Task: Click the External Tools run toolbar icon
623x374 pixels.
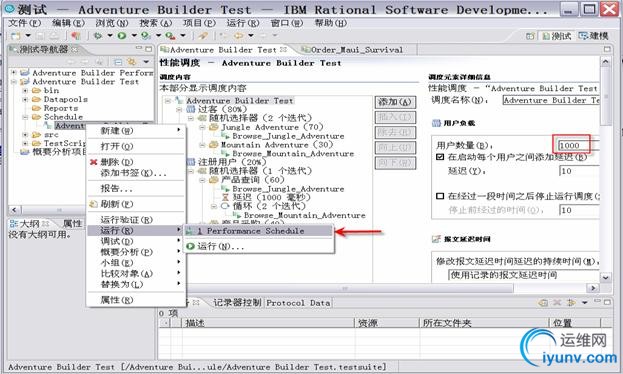Action: tap(170, 36)
